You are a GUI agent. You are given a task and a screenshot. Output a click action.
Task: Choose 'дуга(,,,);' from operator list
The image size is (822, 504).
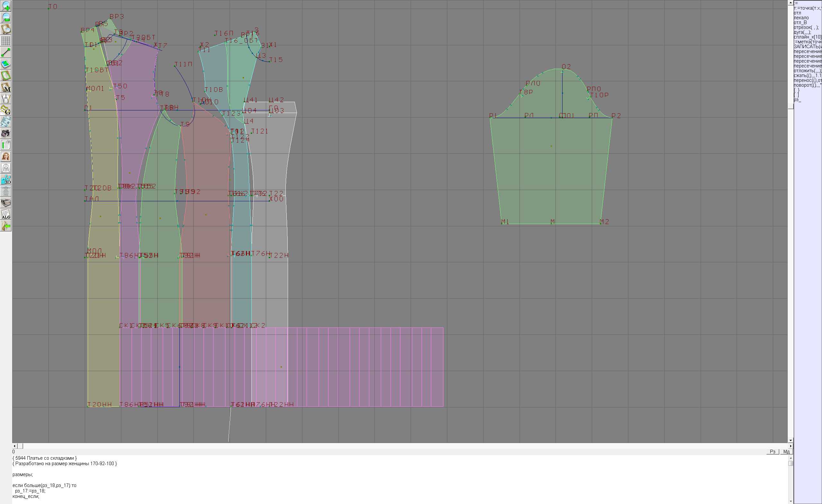point(802,32)
